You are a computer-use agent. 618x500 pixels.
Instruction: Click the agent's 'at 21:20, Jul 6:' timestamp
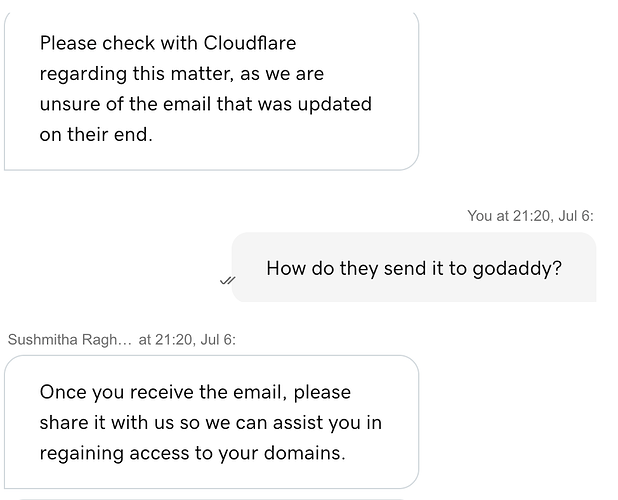coord(187,340)
